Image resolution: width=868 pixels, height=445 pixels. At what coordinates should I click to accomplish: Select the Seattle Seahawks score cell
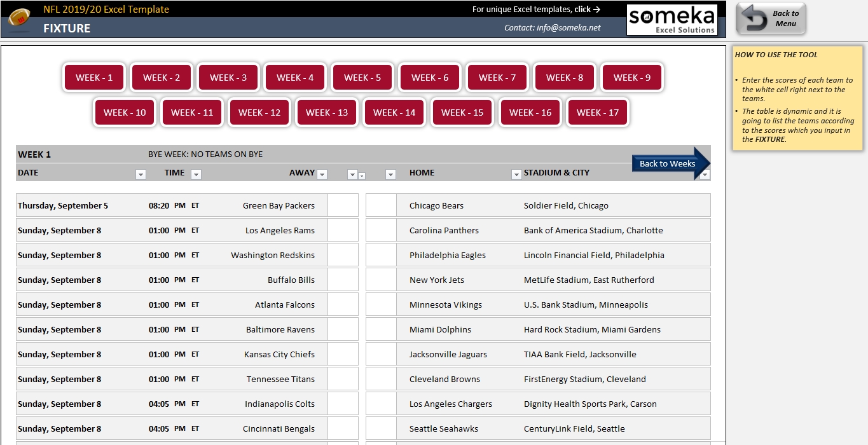(x=381, y=428)
